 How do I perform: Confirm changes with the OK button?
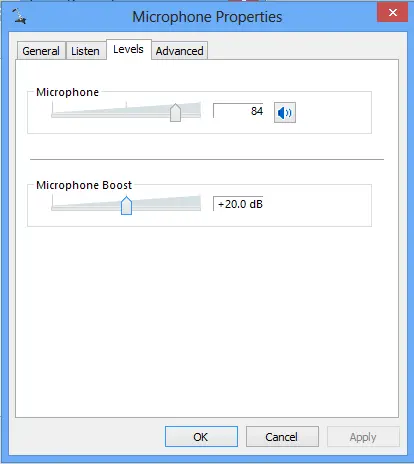[x=201, y=437]
